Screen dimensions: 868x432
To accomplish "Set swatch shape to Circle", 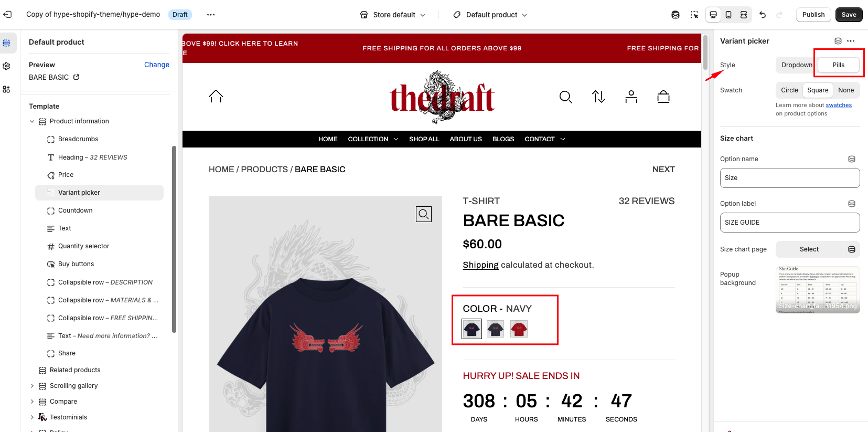I will [789, 90].
